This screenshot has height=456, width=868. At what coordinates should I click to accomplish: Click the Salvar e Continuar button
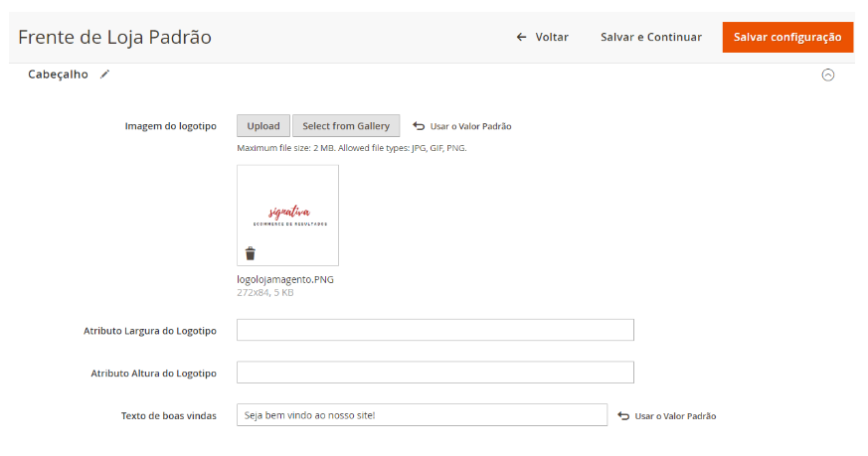coord(651,37)
